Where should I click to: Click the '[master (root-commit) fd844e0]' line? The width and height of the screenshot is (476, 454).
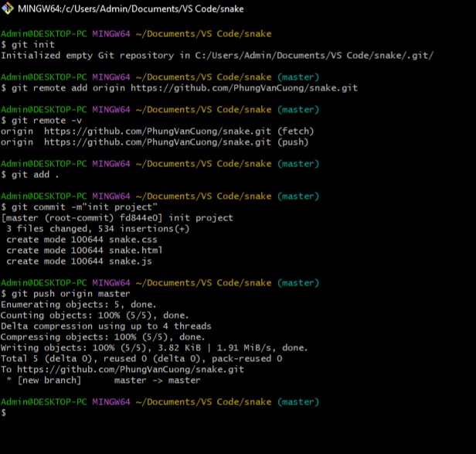click(x=117, y=218)
